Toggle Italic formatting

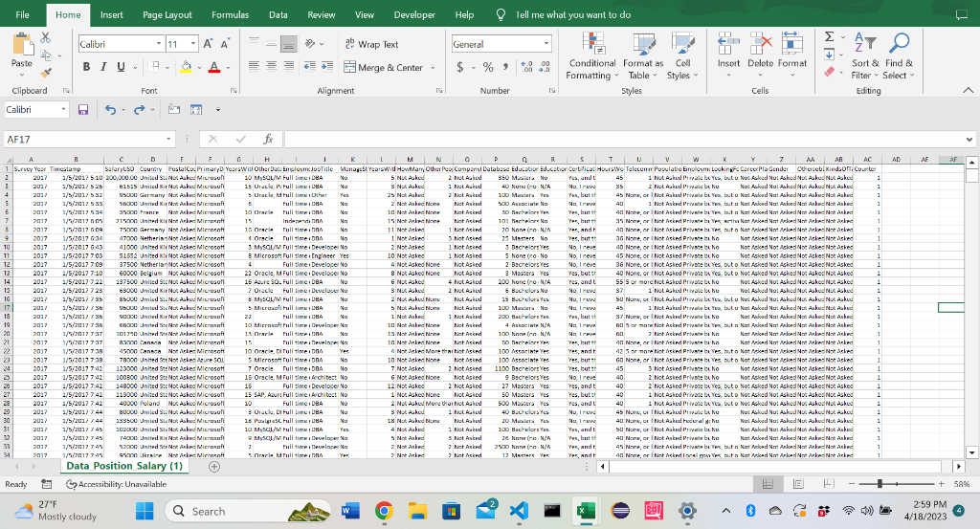103,67
